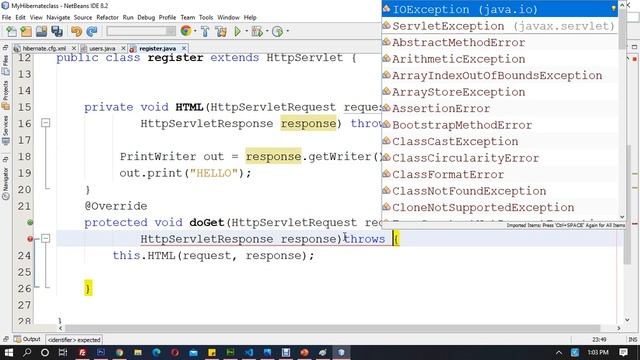
Task: Show hidden system tray icons
Action: pyautogui.click(x=559, y=352)
